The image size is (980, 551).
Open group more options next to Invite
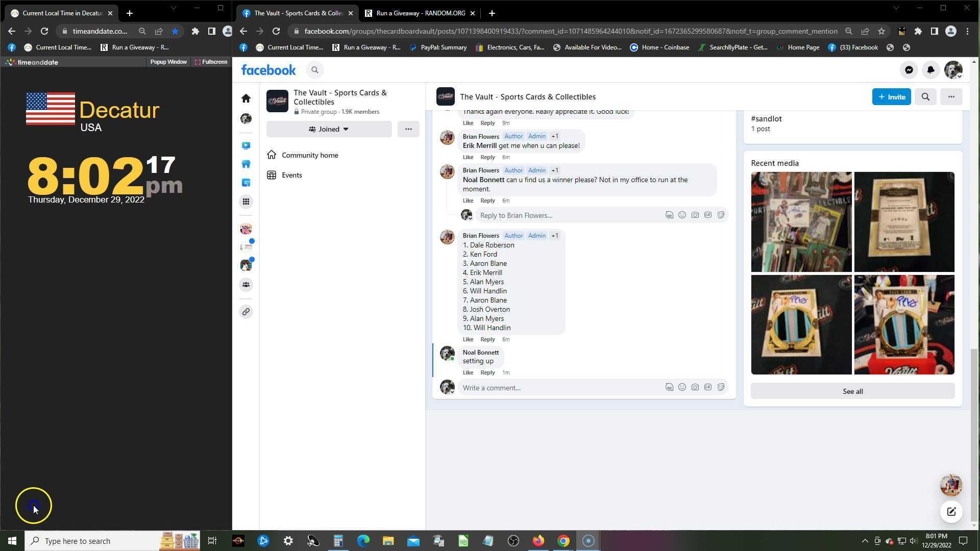pyautogui.click(x=951, y=97)
